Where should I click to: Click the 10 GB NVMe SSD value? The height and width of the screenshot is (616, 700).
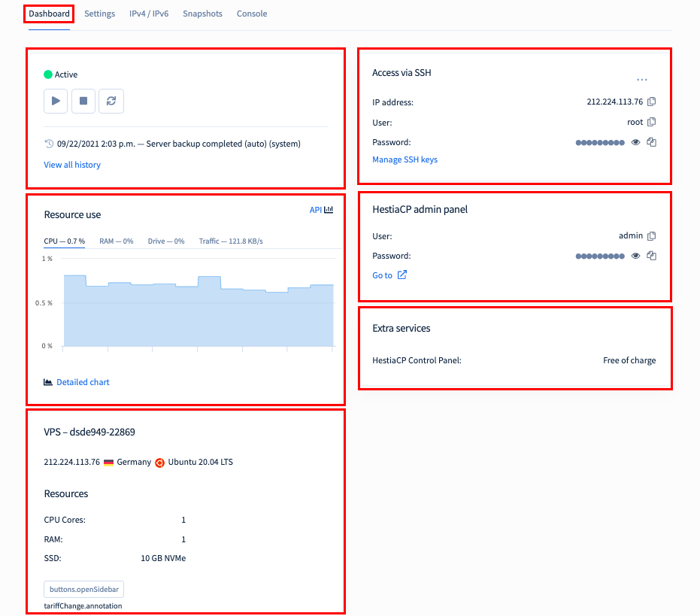tap(163, 558)
